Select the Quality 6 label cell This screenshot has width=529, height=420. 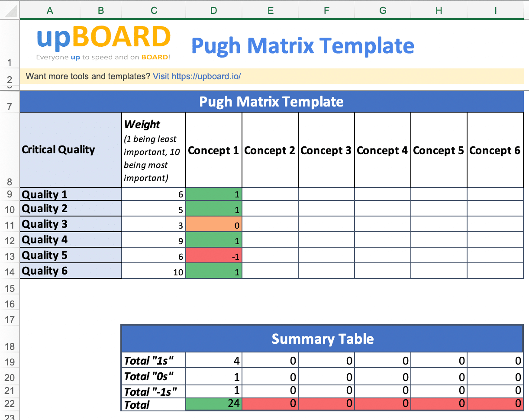(71, 271)
